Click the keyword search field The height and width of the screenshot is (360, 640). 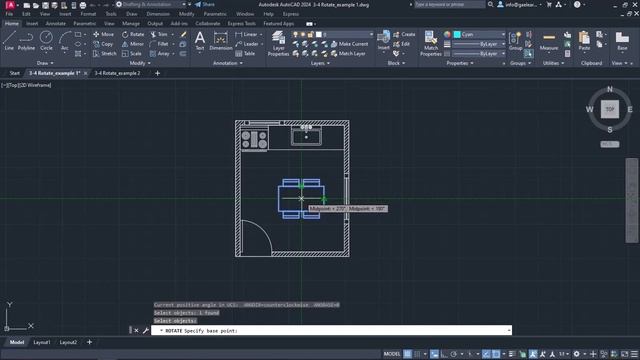449,4
